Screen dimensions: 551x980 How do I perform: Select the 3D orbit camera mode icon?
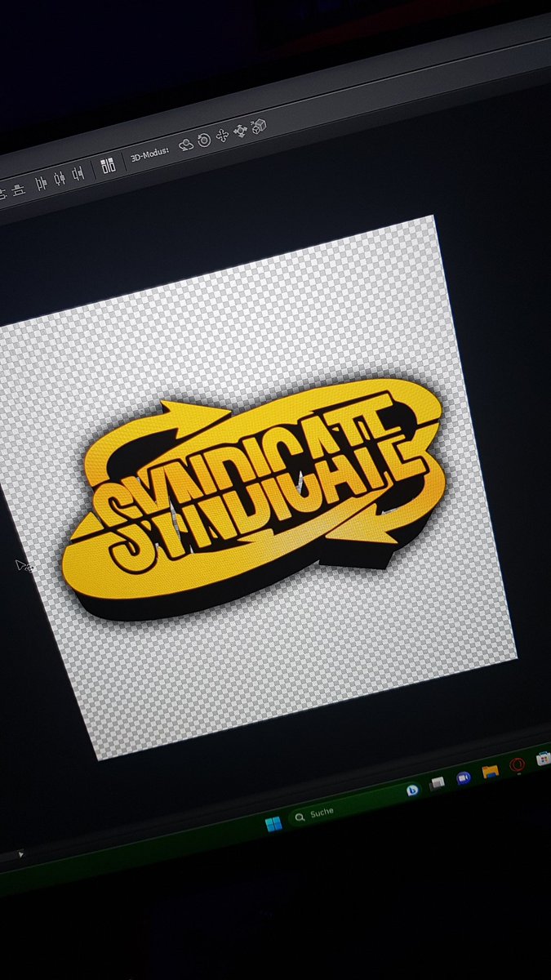[187, 145]
